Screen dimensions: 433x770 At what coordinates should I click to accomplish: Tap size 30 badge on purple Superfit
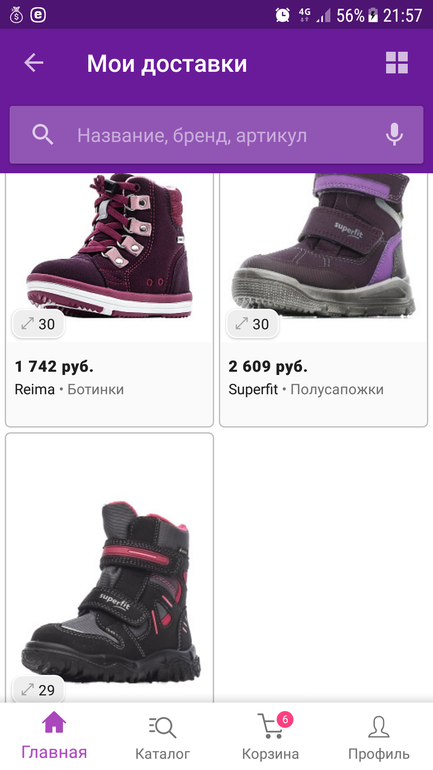pyautogui.click(x=252, y=324)
